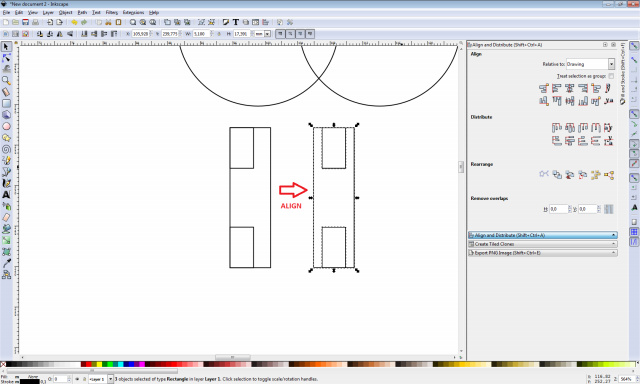Select the Node edit tool
This screenshot has width=640, height=384.
pos(6,58)
